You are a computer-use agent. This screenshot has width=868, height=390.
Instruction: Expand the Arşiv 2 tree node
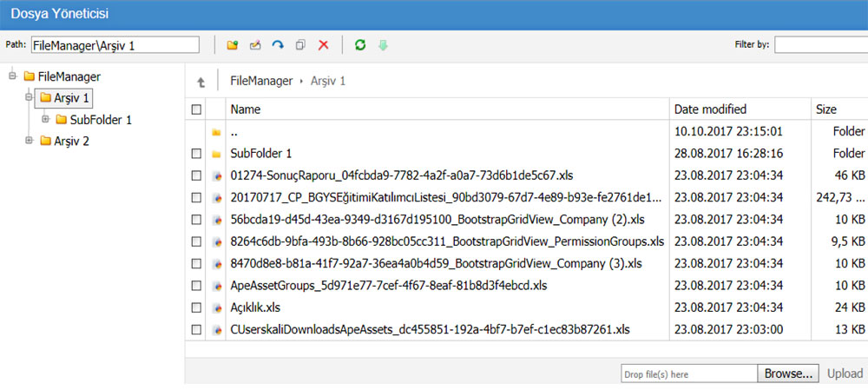click(x=30, y=141)
